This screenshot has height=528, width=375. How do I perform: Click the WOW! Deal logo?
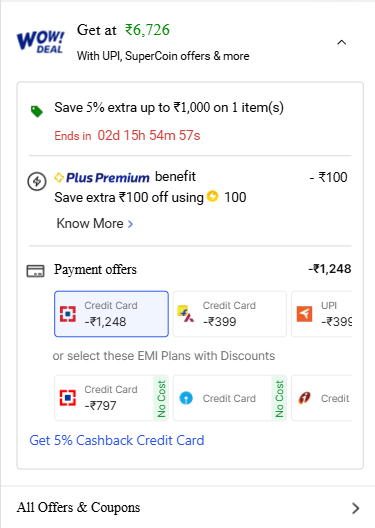pos(40,42)
